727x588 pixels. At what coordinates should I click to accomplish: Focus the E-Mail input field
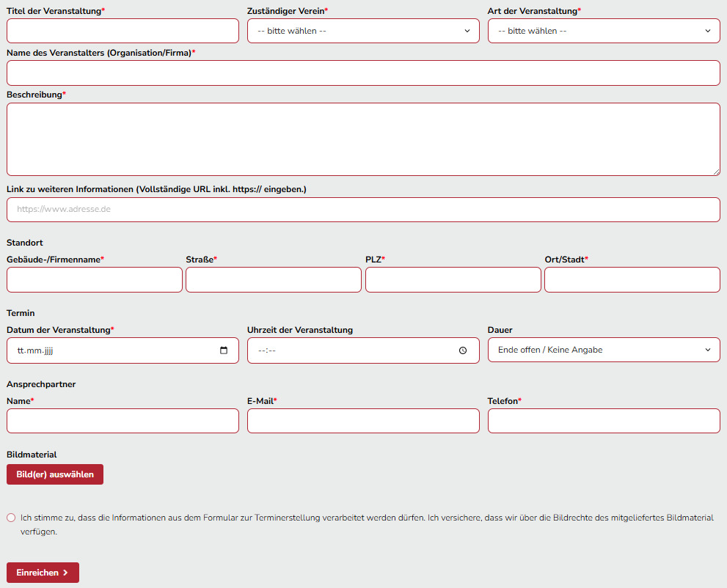[x=363, y=421]
